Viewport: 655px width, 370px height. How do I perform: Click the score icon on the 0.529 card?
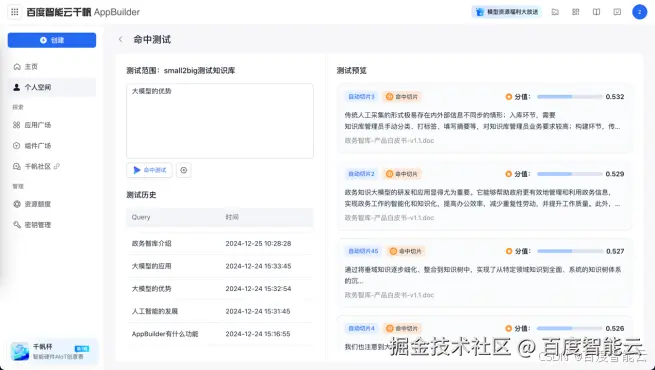[508, 174]
